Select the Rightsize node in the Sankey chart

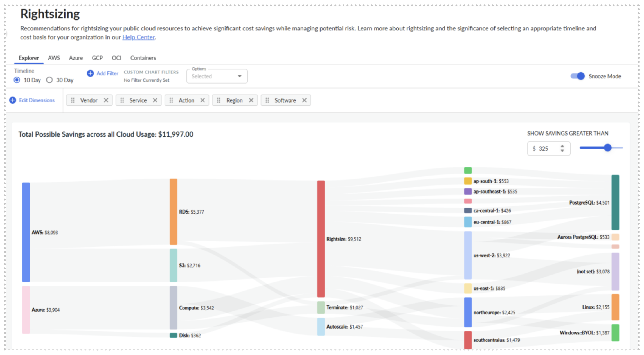tap(321, 239)
